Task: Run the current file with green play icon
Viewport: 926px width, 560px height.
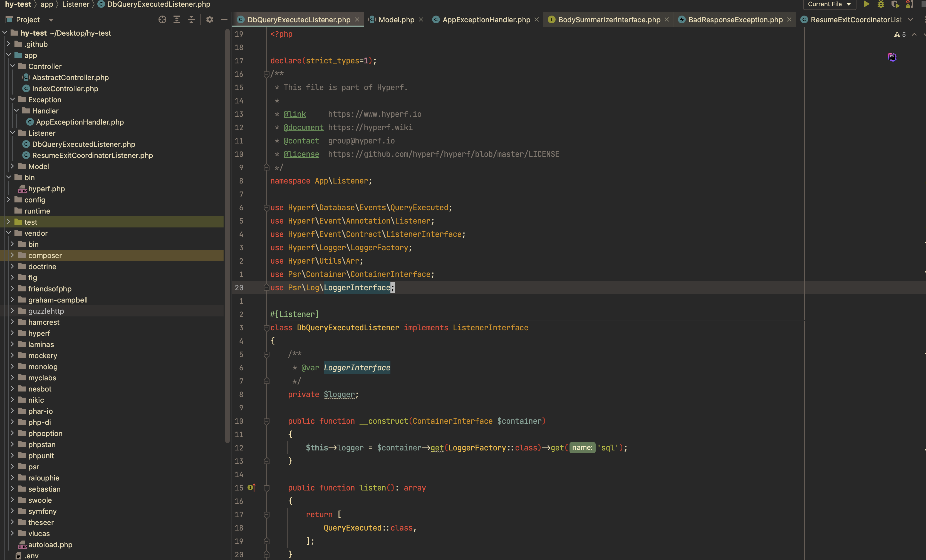Action: (866, 4)
